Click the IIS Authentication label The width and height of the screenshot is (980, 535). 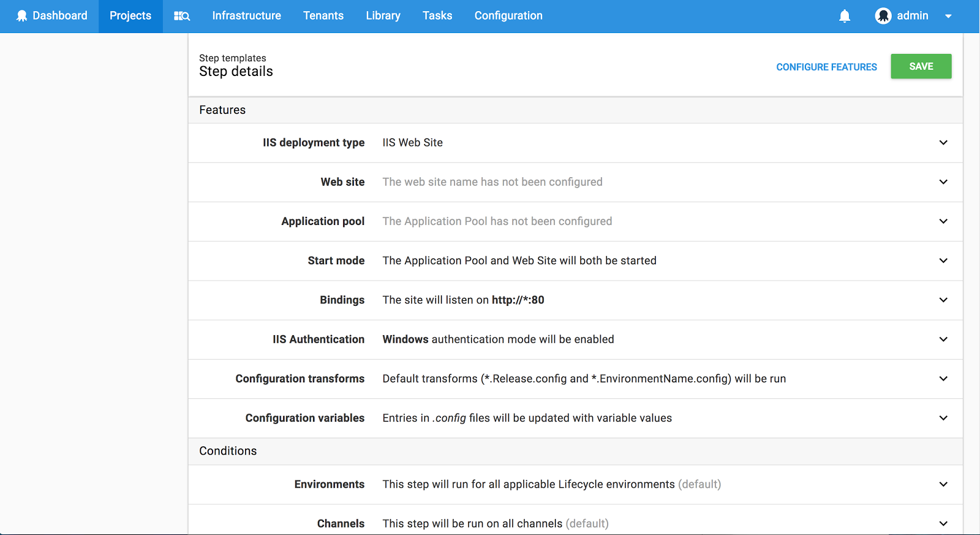point(318,340)
